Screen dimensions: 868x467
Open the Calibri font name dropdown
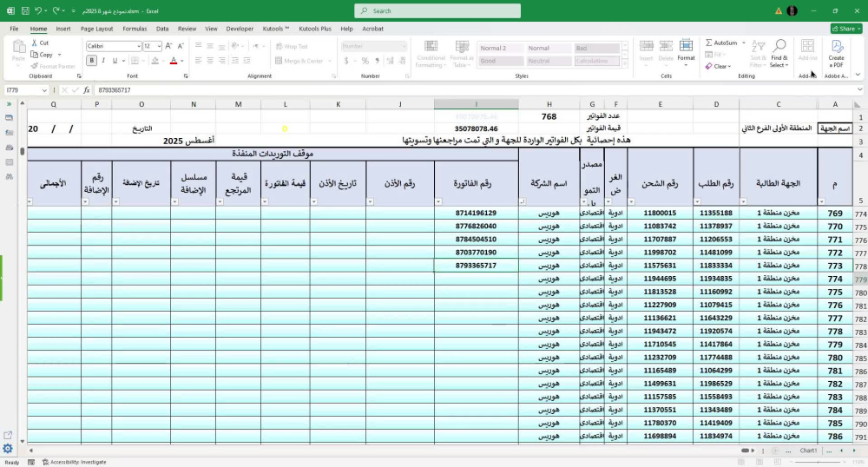click(x=138, y=46)
